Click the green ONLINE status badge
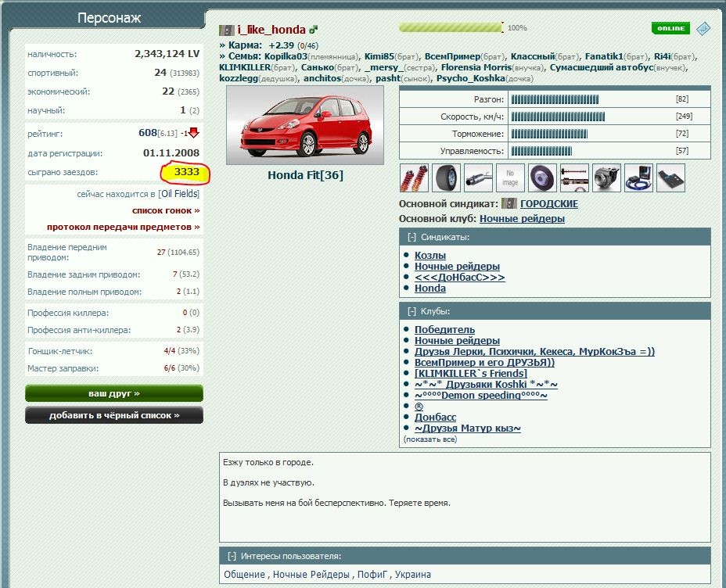This screenshot has height=588, width=726. (670, 28)
